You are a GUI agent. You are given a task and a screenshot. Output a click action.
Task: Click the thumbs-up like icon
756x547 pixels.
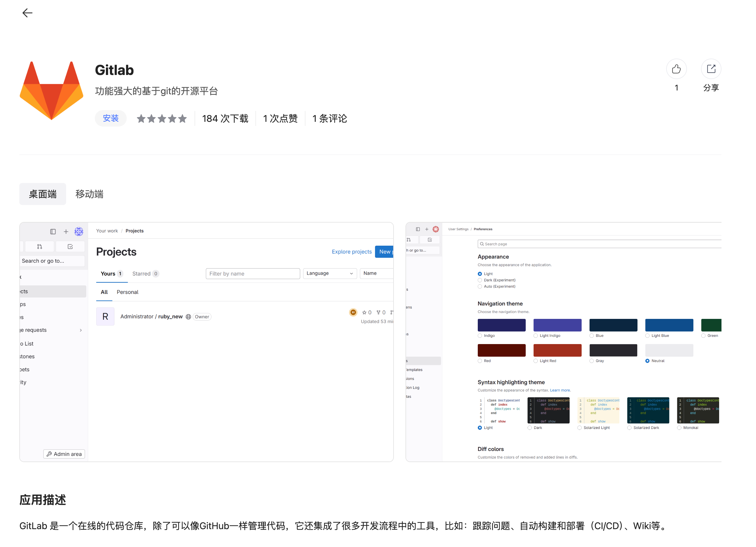pyautogui.click(x=676, y=69)
